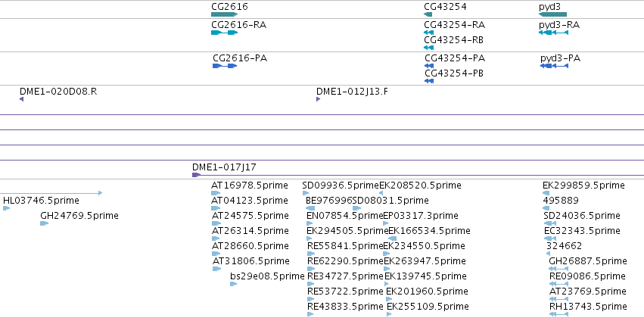Click the long EST arrow above HL03746.5prime
The height and width of the screenshot is (318, 644).
(x=51, y=192)
